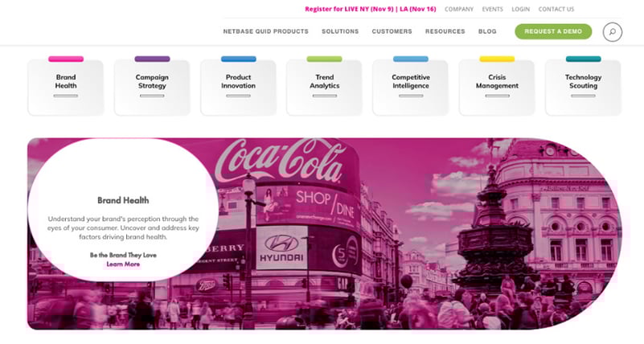
Task: Click Learn More under Brand Health
Action: pyautogui.click(x=123, y=264)
